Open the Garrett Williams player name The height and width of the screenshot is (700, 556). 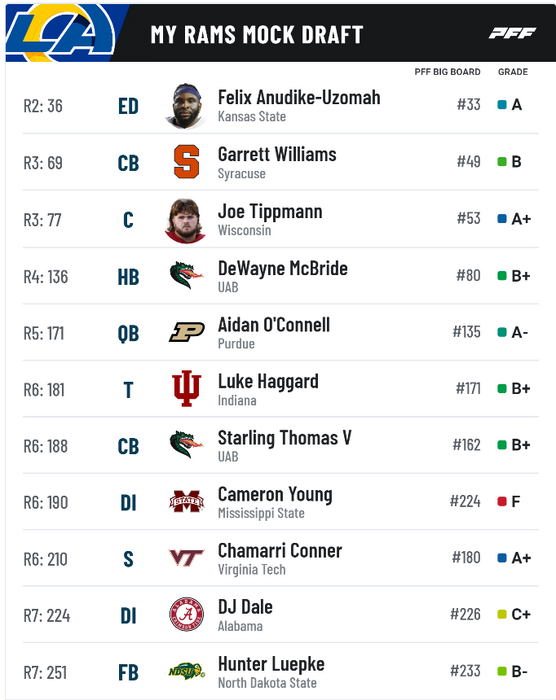click(277, 155)
